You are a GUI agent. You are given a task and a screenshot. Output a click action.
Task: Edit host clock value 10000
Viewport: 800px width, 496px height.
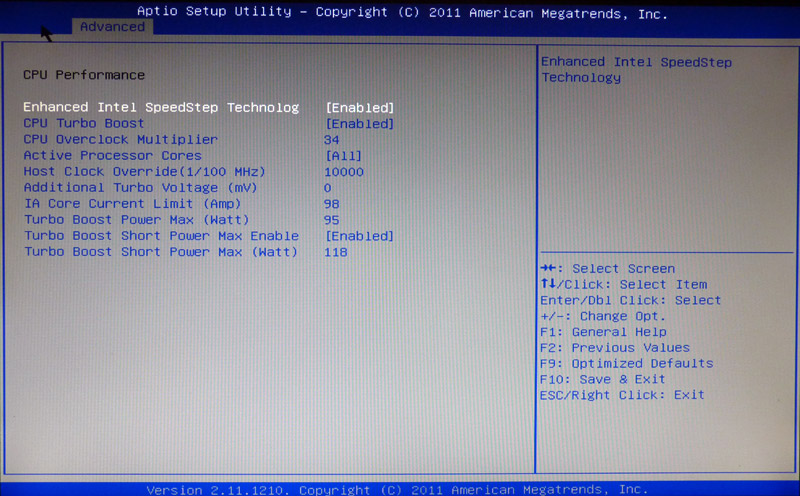pos(344,172)
